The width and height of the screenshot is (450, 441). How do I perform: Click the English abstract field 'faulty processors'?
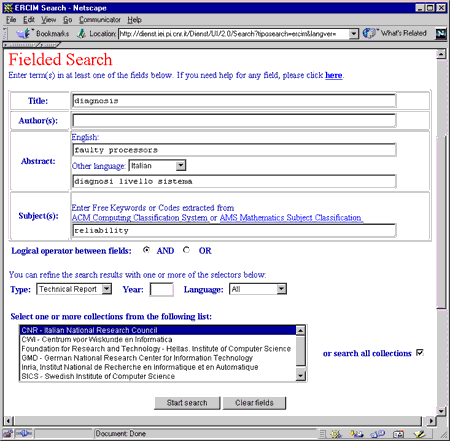[x=234, y=150]
